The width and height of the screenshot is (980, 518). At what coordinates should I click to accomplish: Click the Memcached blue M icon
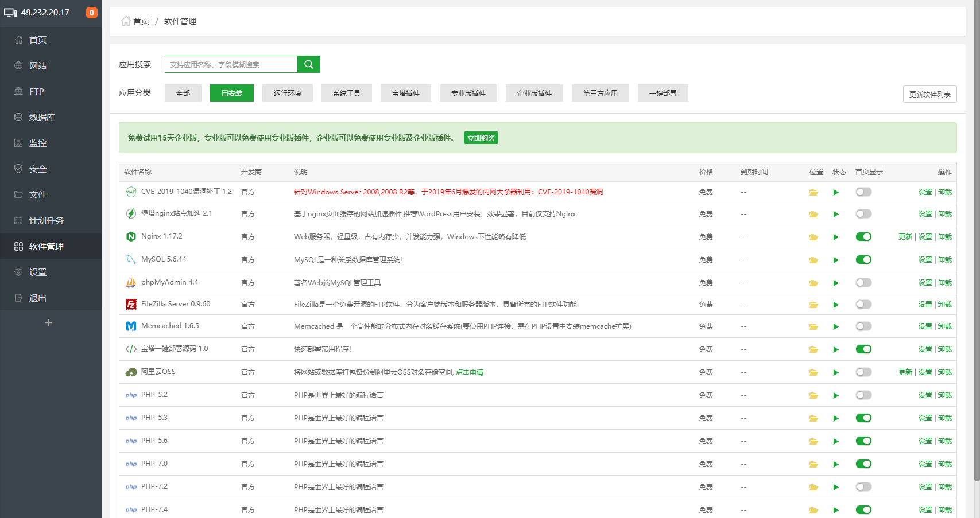coord(131,326)
